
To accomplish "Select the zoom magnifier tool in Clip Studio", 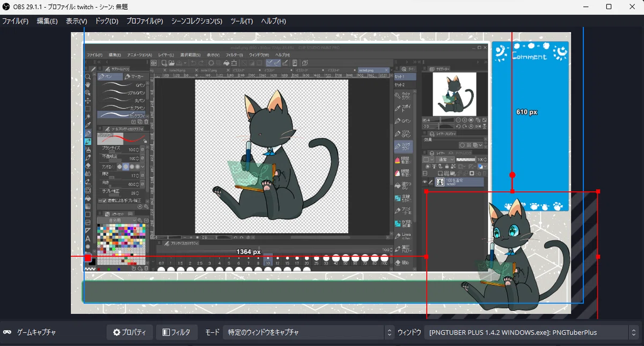I will tap(88, 77).
